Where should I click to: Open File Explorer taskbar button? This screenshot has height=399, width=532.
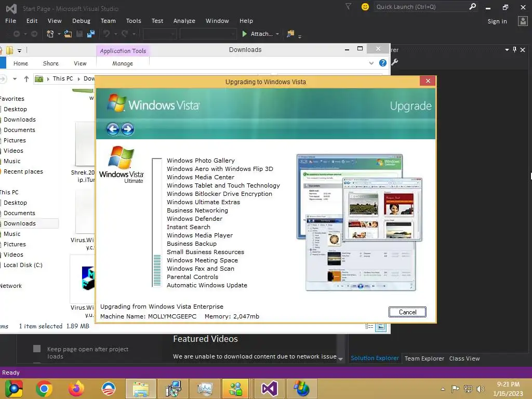(x=140, y=389)
